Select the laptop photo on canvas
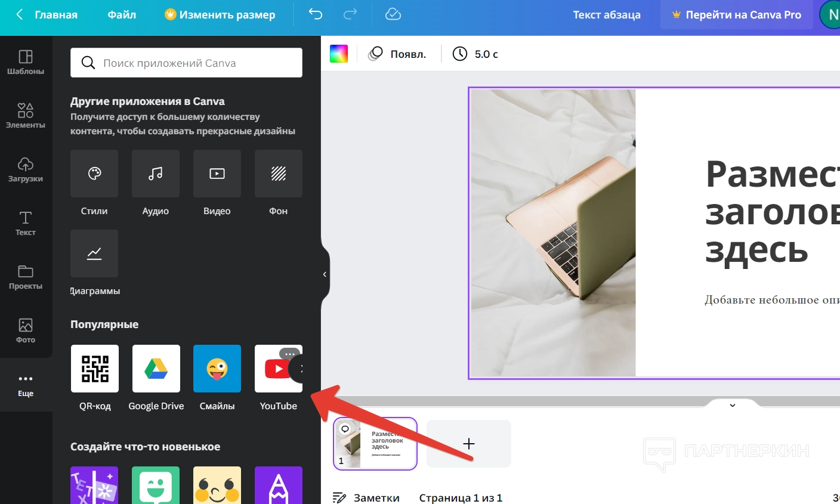 (x=554, y=233)
